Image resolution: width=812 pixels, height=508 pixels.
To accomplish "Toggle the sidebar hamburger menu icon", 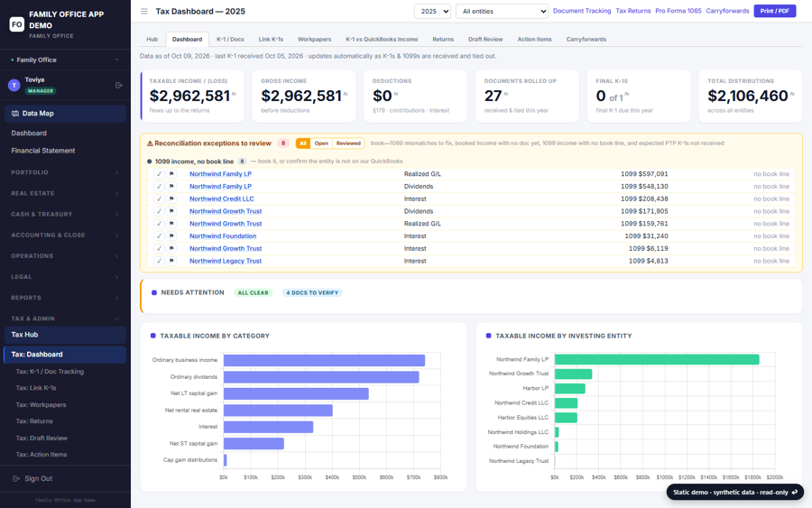I will (144, 12).
